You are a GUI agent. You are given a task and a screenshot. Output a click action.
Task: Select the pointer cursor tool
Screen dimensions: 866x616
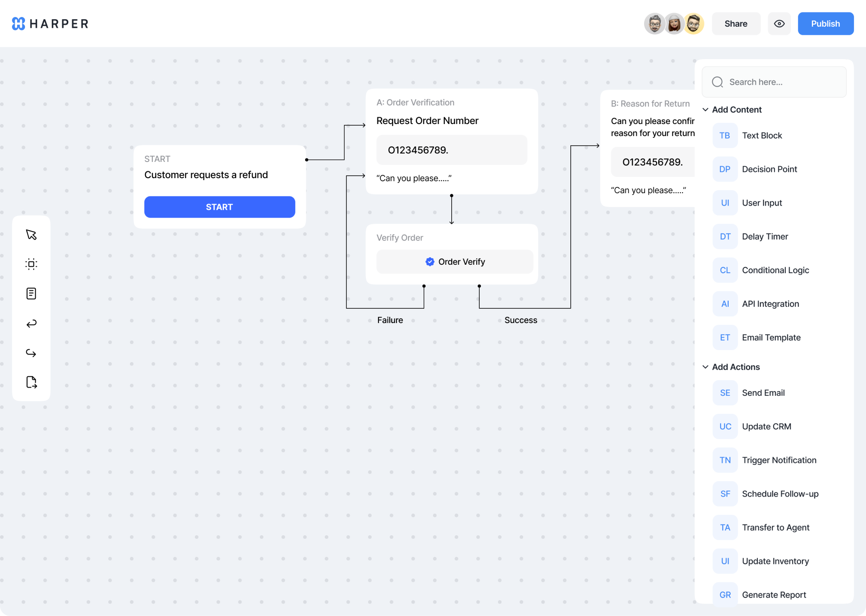click(x=31, y=235)
